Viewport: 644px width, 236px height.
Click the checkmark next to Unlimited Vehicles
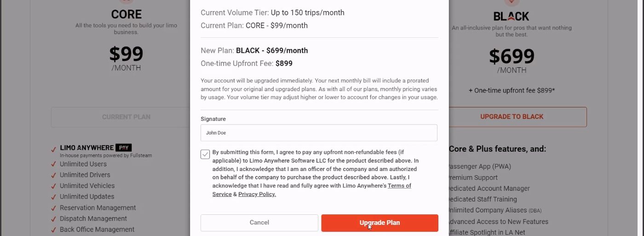pos(54,186)
